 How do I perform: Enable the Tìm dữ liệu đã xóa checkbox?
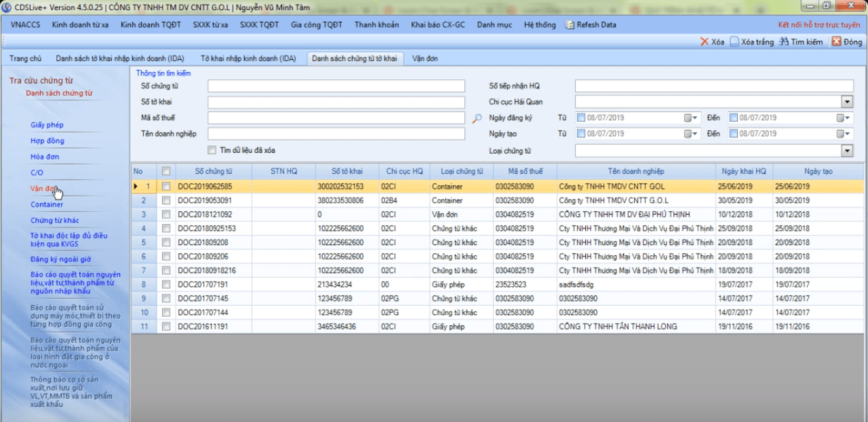[x=212, y=150]
